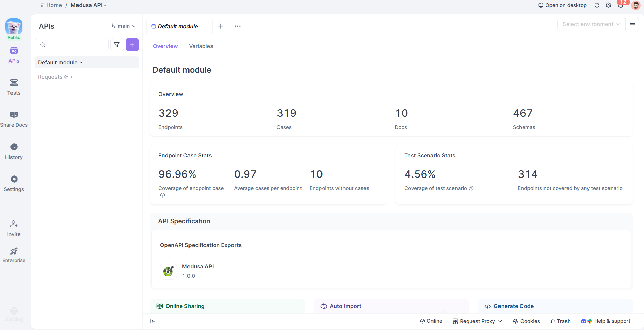Open Share Docs in the sidebar
Image resolution: width=644 pixels, height=330 pixels.
tap(14, 119)
